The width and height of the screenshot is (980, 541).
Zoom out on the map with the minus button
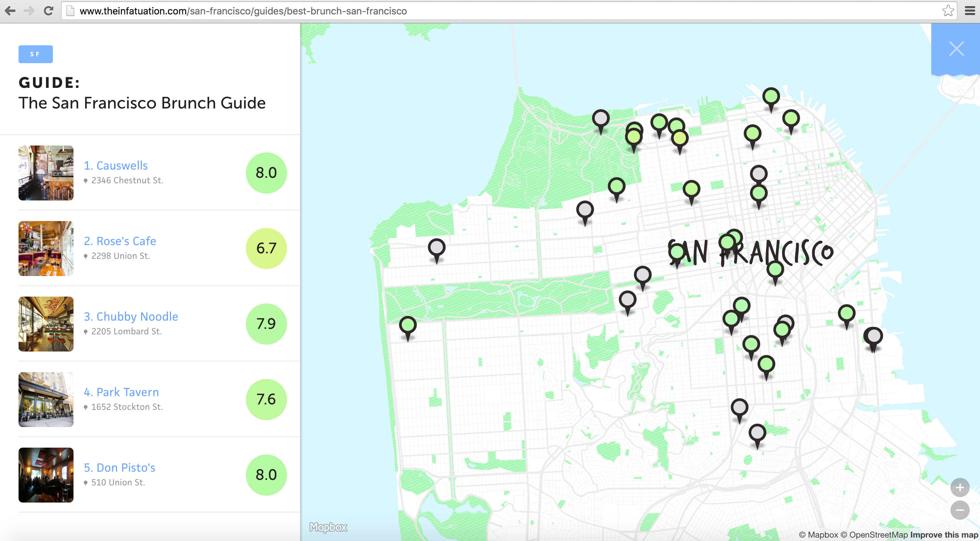959,510
